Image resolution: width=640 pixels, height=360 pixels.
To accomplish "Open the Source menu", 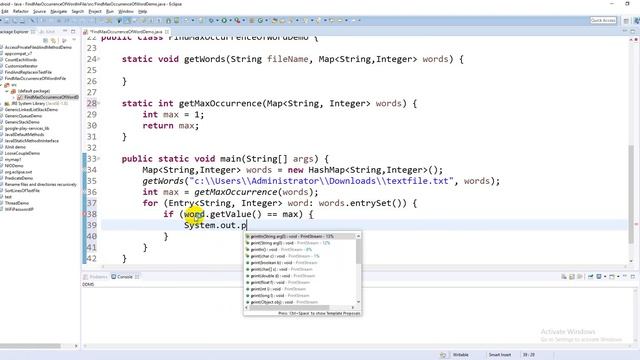I will [x=39, y=11].
